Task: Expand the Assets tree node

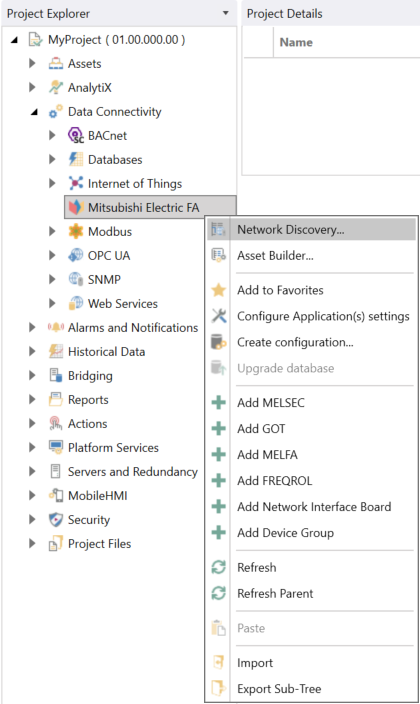Action: click(32, 63)
